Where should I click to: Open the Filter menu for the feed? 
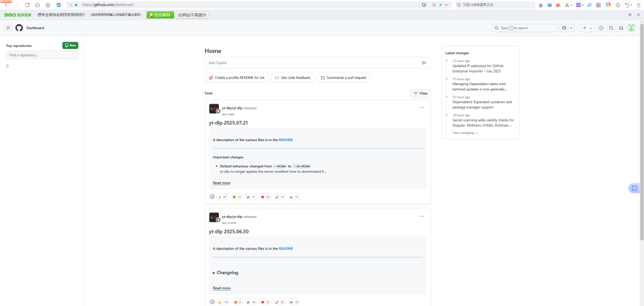coord(420,93)
